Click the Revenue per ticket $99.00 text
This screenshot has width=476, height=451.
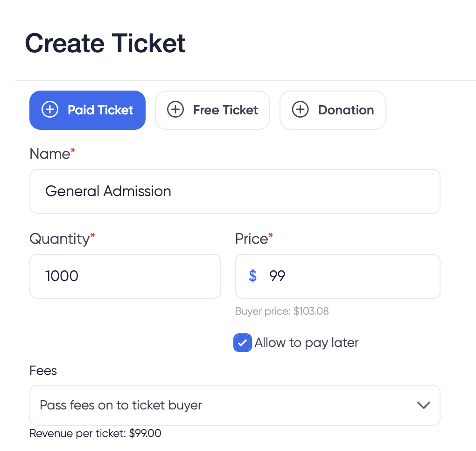click(x=95, y=433)
